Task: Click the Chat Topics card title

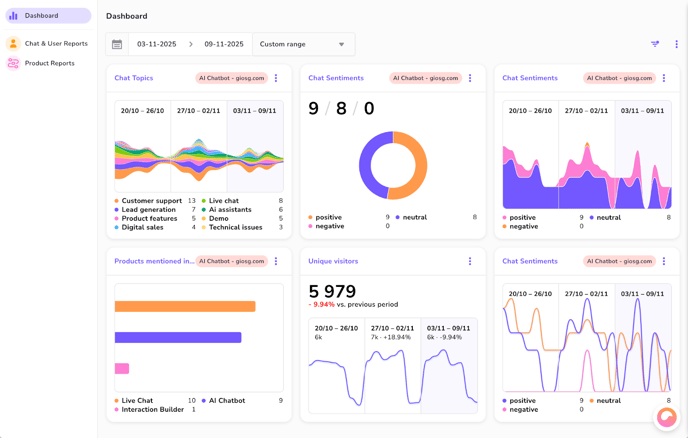Action: (134, 78)
